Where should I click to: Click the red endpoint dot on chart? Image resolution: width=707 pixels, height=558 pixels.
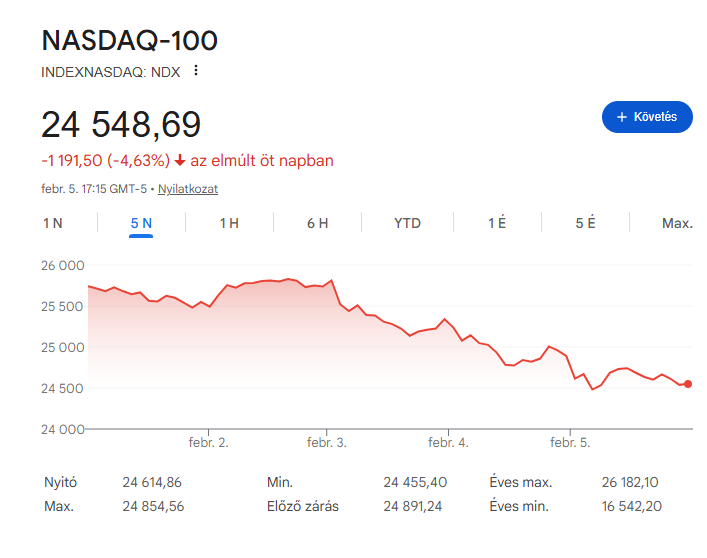pos(688,384)
